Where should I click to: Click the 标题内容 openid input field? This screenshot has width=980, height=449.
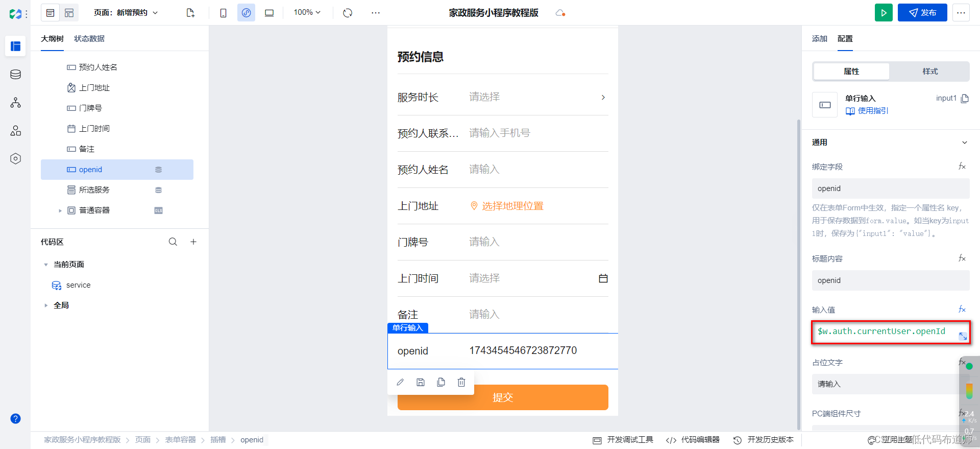(x=891, y=280)
